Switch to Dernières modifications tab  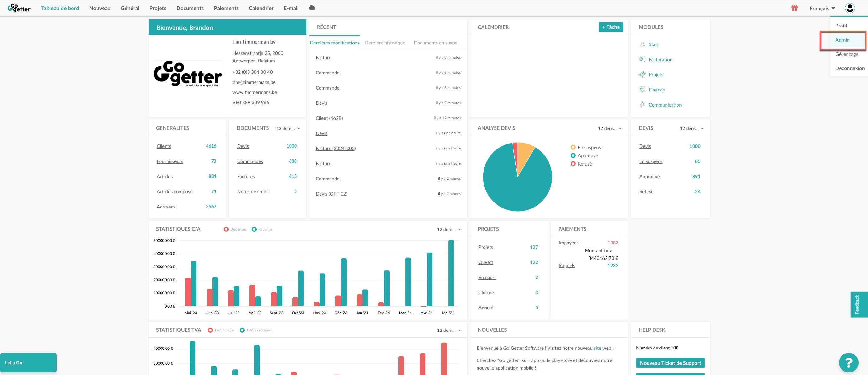pos(334,43)
